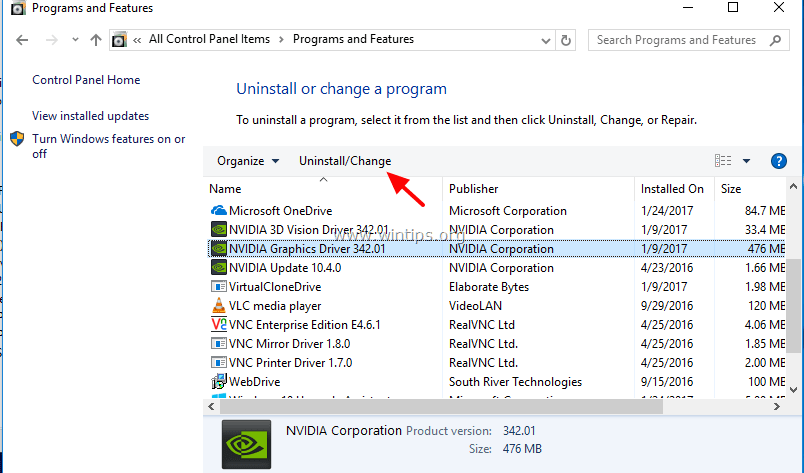
Task: Click VideoLAN publisher cell
Action: click(x=475, y=306)
